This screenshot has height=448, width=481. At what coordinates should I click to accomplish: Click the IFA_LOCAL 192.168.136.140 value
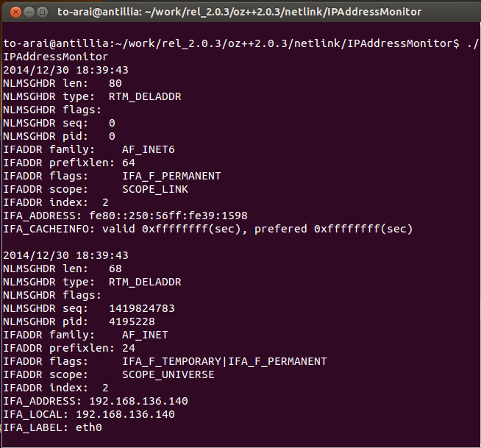pos(126,414)
